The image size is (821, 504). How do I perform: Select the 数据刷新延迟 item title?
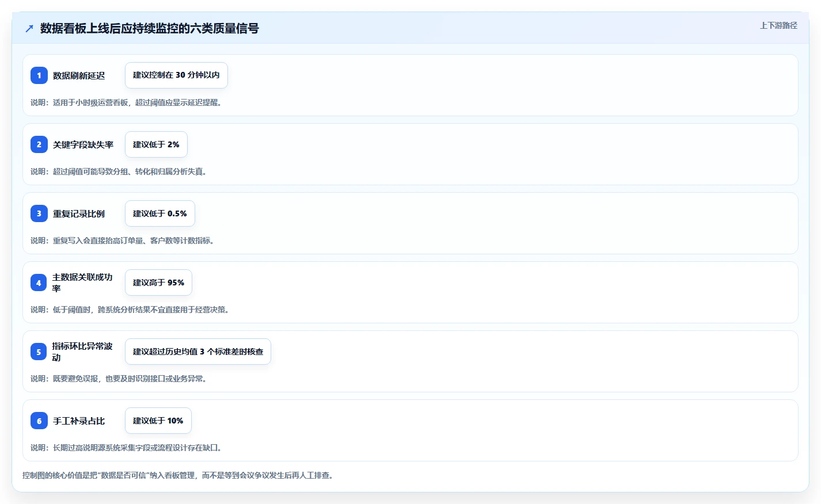click(x=79, y=75)
